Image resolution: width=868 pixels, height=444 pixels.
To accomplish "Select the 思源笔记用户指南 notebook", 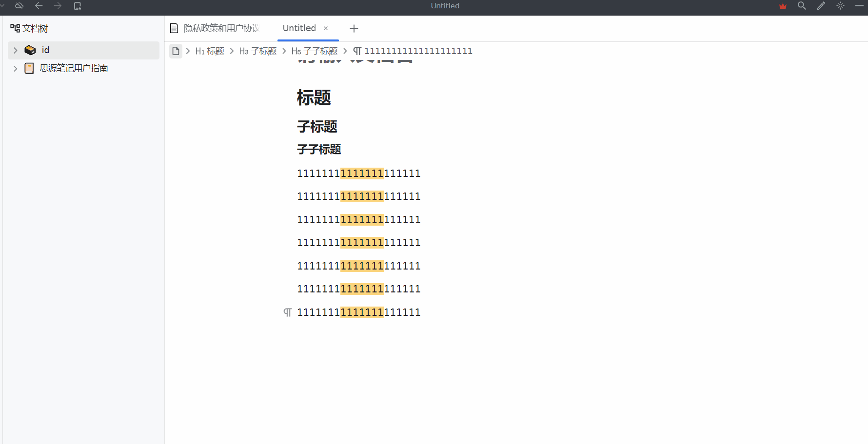I will tap(83, 68).
